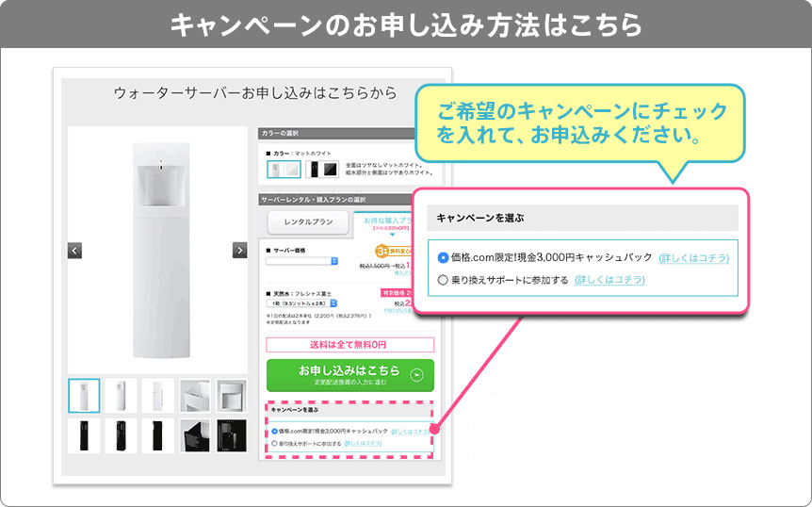Open the black server angled-view thumbnail
Viewport: 812px width, 507px height.
pos(121,436)
